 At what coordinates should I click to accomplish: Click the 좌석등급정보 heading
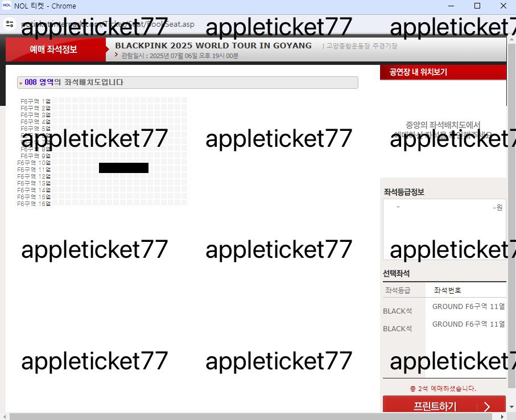(404, 192)
